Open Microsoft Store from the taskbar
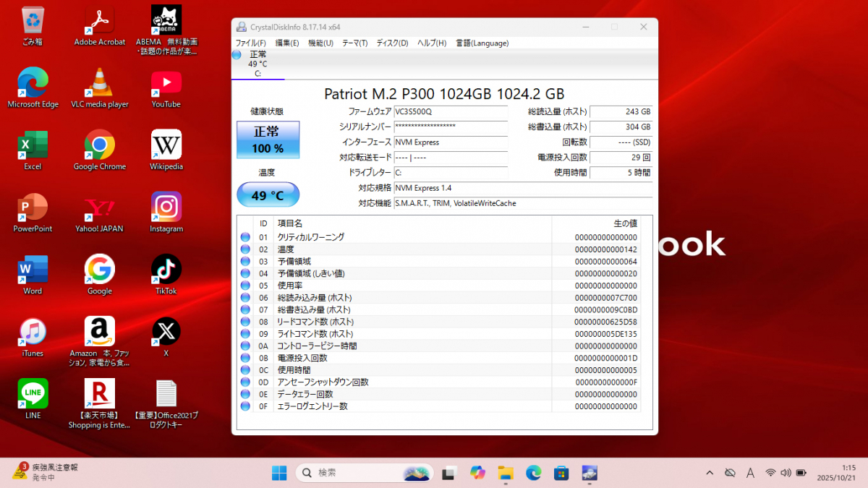Image resolution: width=868 pixels, height=488 pixels. (x=561, y=473)
